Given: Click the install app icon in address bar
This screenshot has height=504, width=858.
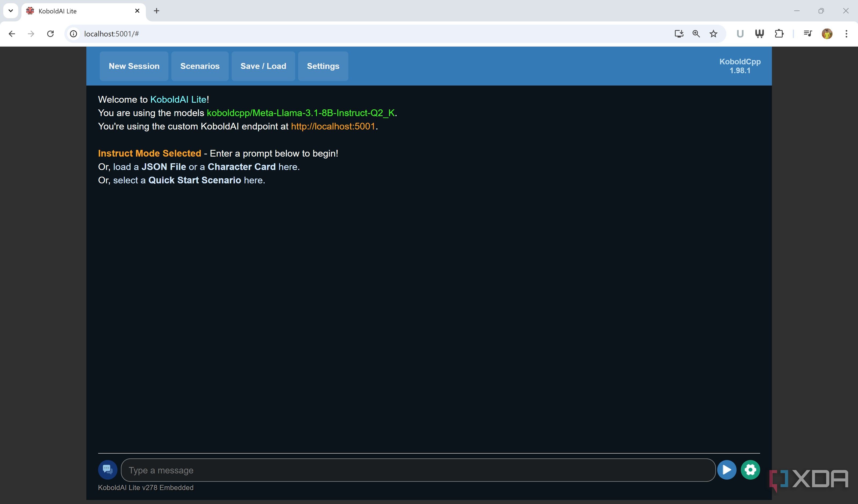Looking at the screenshot, I should (679, 34).
